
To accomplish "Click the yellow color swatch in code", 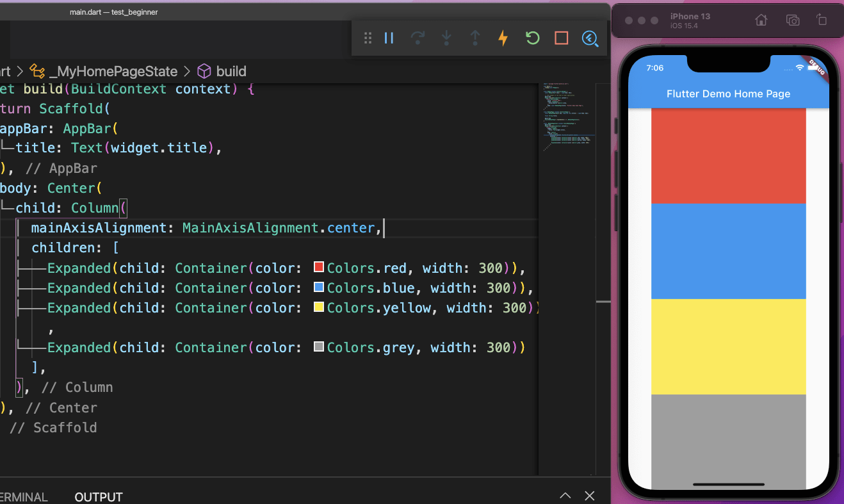I will 319,307.
